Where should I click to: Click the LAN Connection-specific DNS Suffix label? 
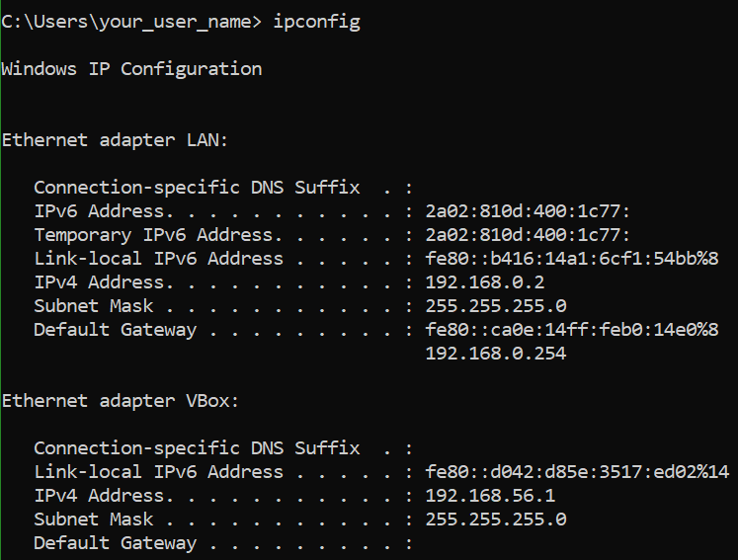(x=197, y=188)
